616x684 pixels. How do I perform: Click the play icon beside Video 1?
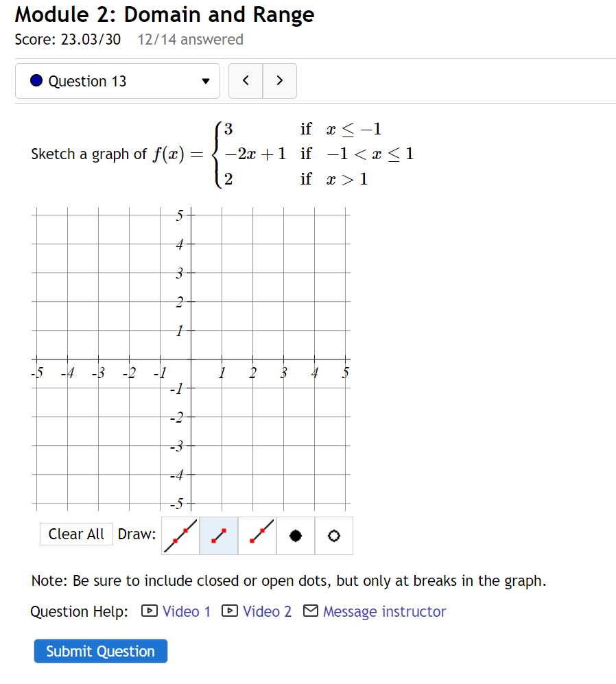[x=149, y=611]
